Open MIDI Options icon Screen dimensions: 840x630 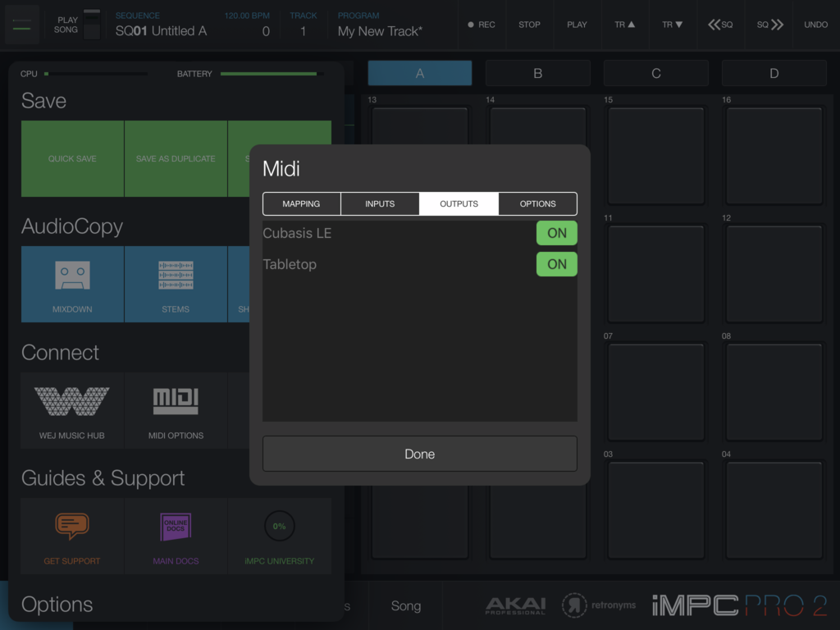[176, 410]
